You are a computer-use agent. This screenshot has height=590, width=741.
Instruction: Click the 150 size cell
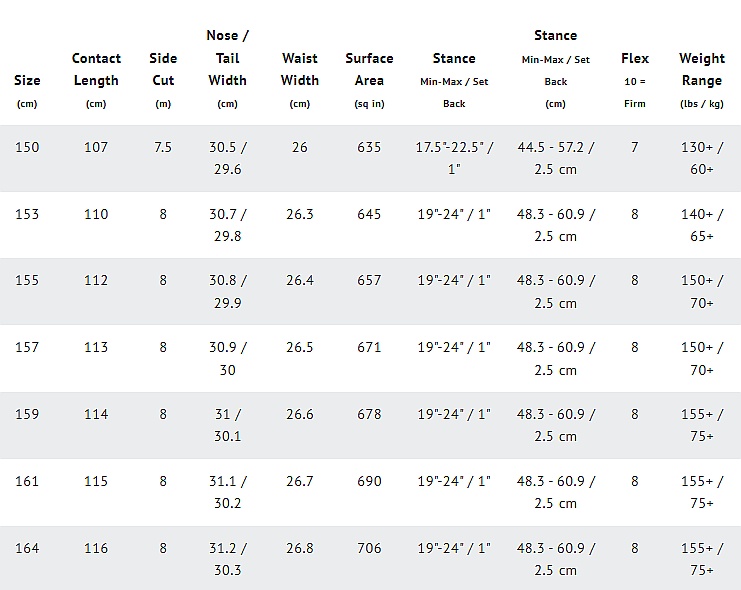point(27,147)
